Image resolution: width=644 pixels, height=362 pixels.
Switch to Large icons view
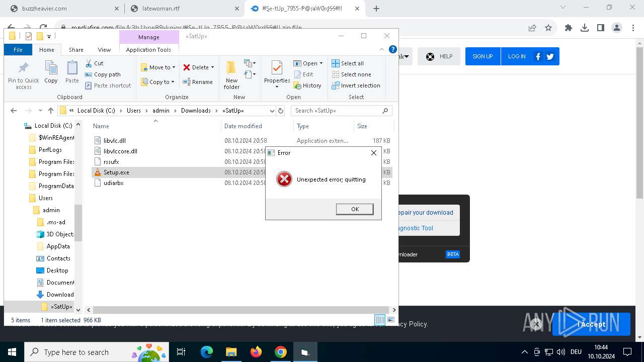pyautogui.click(x=390, y=320)
